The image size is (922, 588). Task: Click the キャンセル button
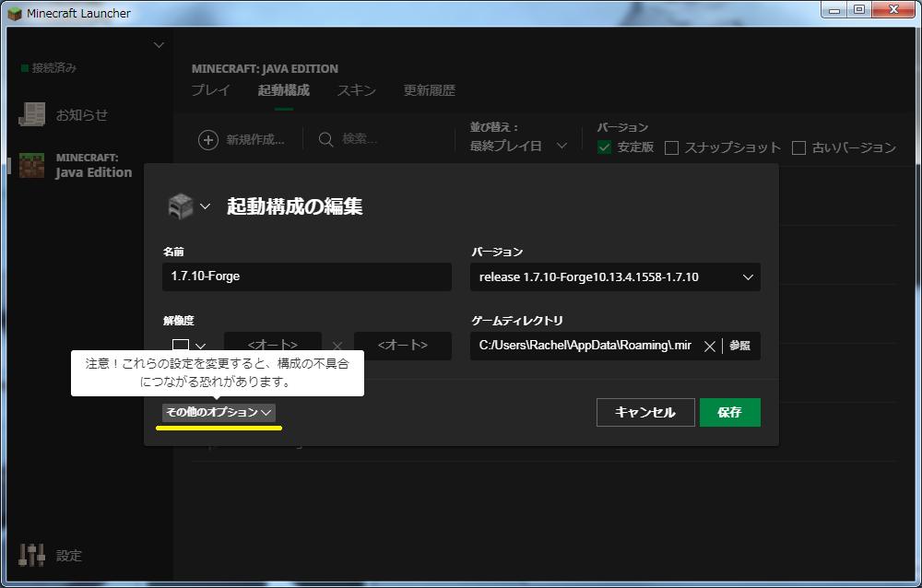click(x=645, y=412)
